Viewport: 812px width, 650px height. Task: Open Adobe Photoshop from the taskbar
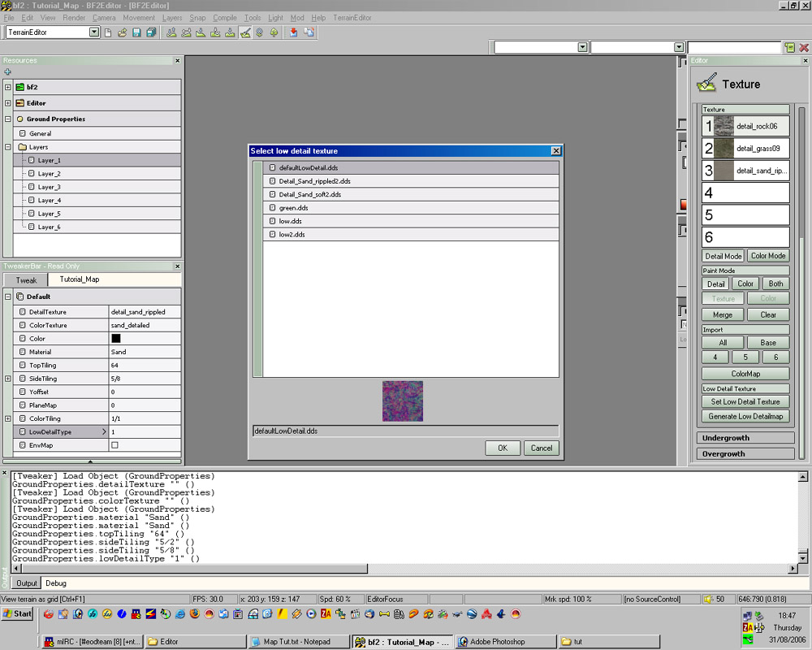coord(497,642)
